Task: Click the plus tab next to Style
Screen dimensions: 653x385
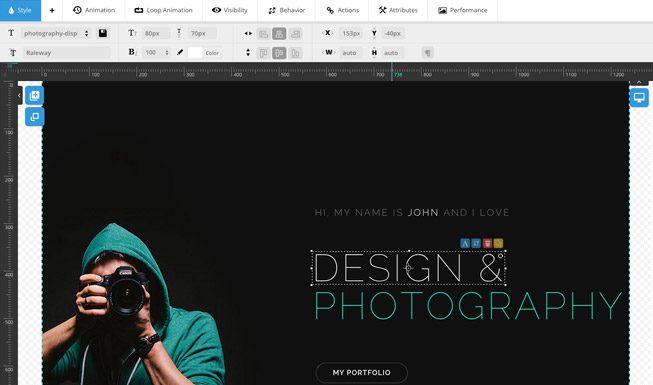Action: [52, 10]
